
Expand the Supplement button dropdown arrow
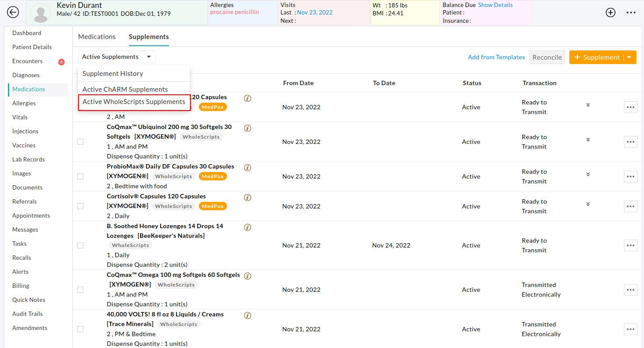tap(630, 57)
